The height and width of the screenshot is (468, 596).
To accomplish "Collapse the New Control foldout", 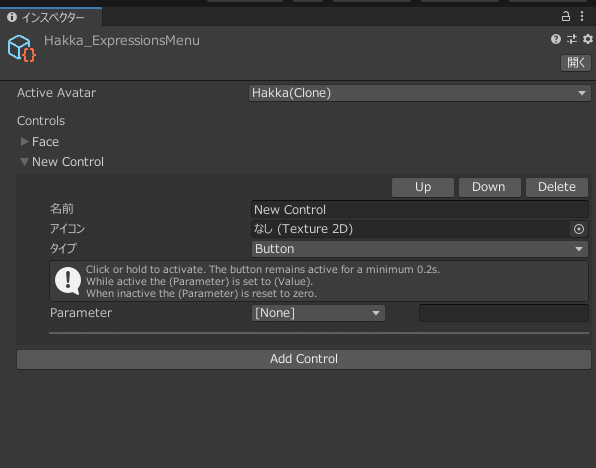I will tap(24, 162).
